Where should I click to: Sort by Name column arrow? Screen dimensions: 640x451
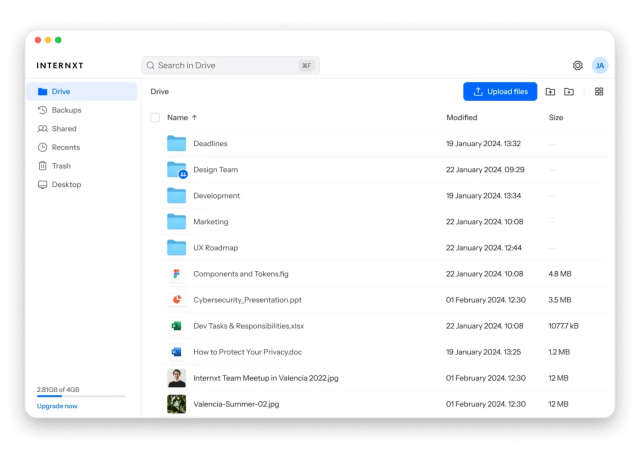(194, 118)
